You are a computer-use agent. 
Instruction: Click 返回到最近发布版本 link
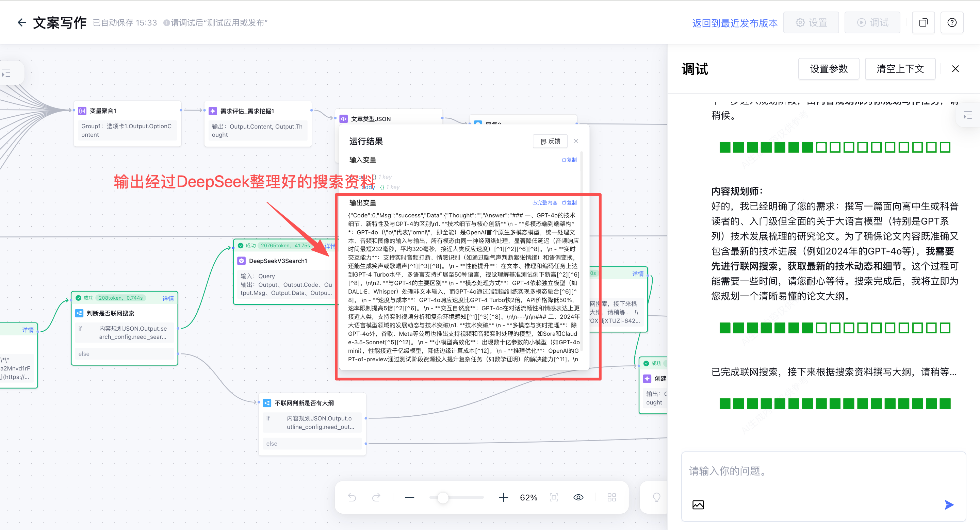click(x=735, y=23)
